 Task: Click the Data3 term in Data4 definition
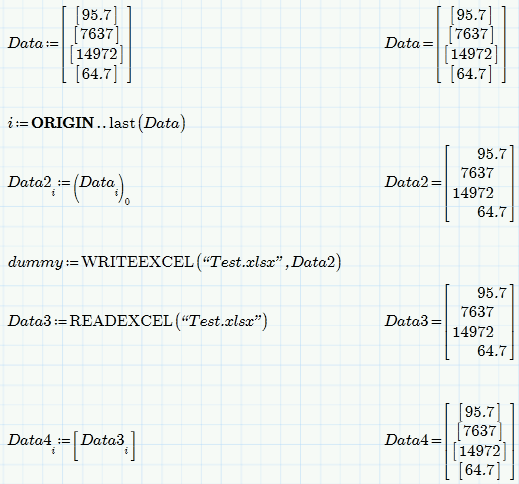105,443
